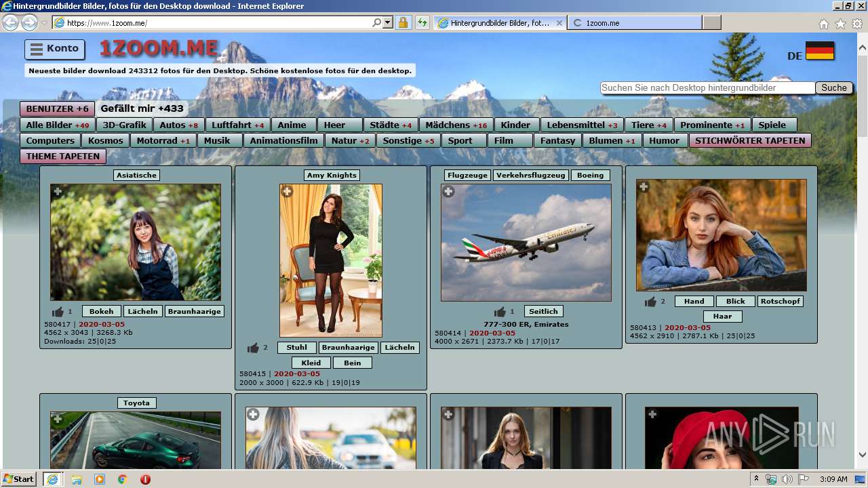Click the plus icon on the Asiatische photo

pos(58,192)
